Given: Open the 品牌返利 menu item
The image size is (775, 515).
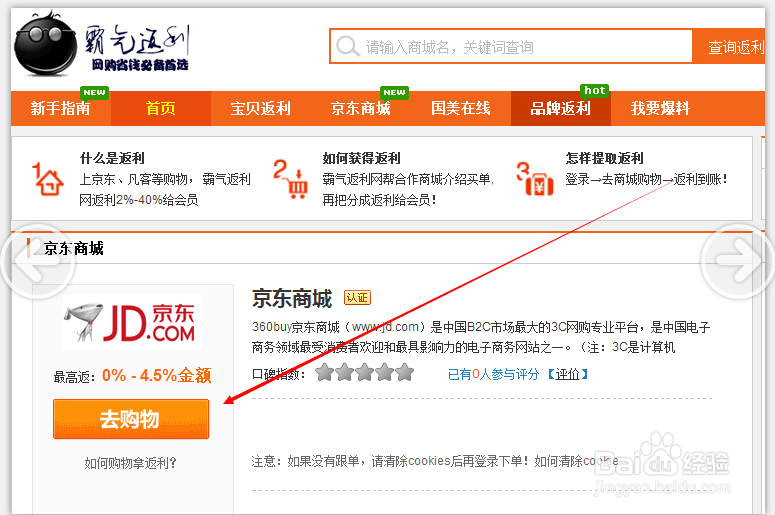Looking at the screenshot, I should [x=560, y=108].
